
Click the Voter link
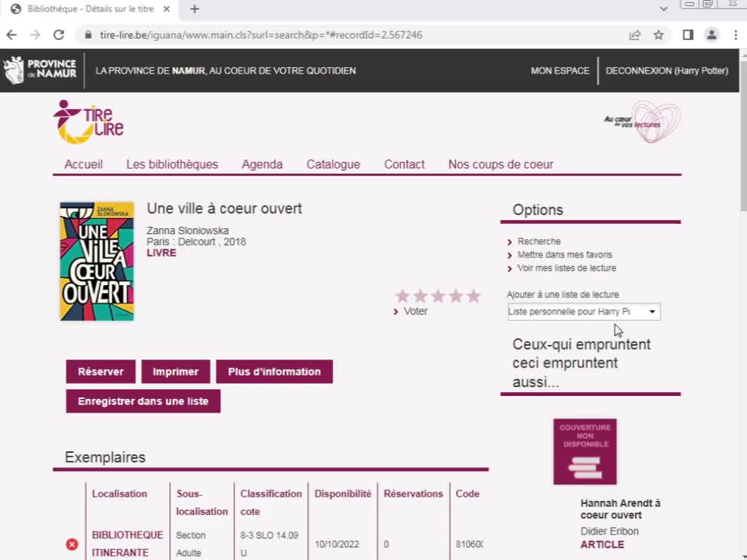point(415,311)
